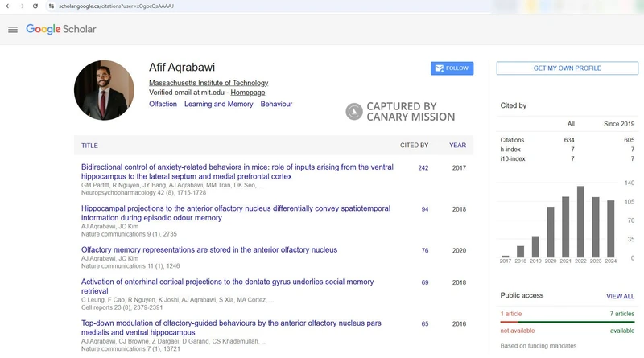Open Bidirectional control of anxiety-related behaviors article
The height and width of the screenshot is (358, 644).
(237, 171)
